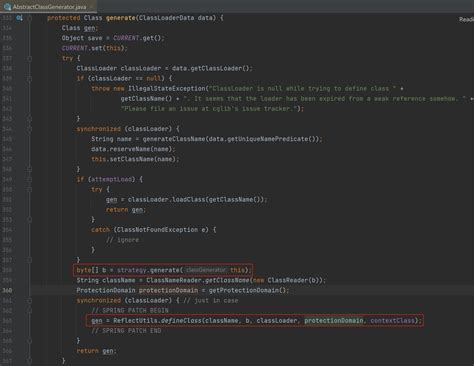Collapse the generate method fold marker

[x=30, y=18]
